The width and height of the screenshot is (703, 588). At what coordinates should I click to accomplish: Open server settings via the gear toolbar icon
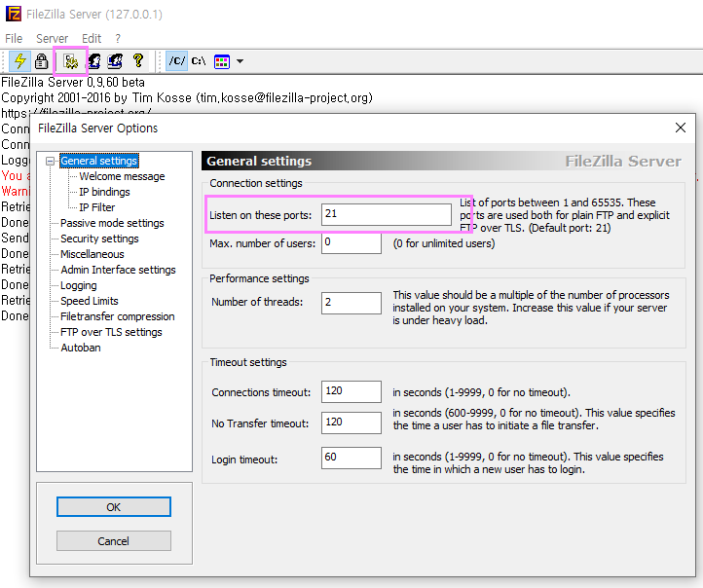(71, 61)
